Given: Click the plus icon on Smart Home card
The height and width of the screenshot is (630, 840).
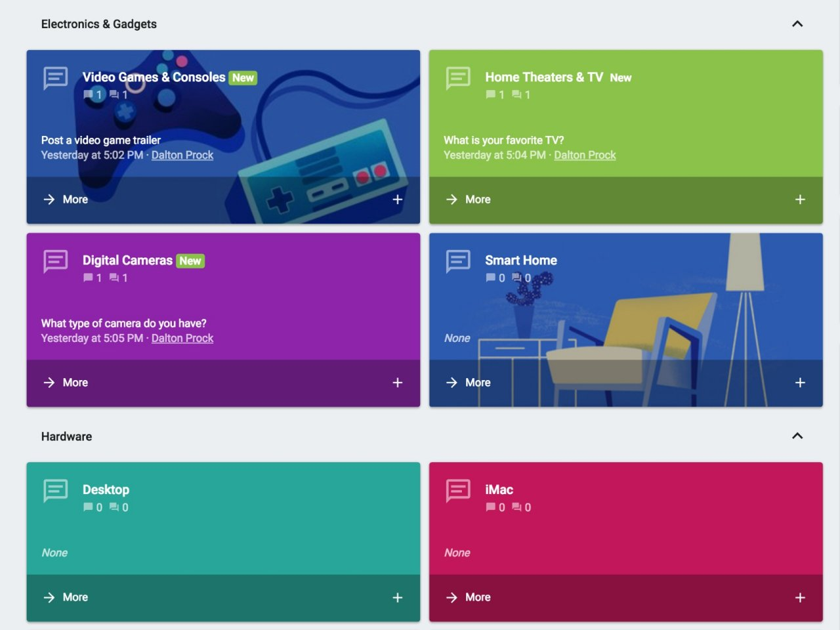Looking at the screenshot, I should tap(799, 383).
